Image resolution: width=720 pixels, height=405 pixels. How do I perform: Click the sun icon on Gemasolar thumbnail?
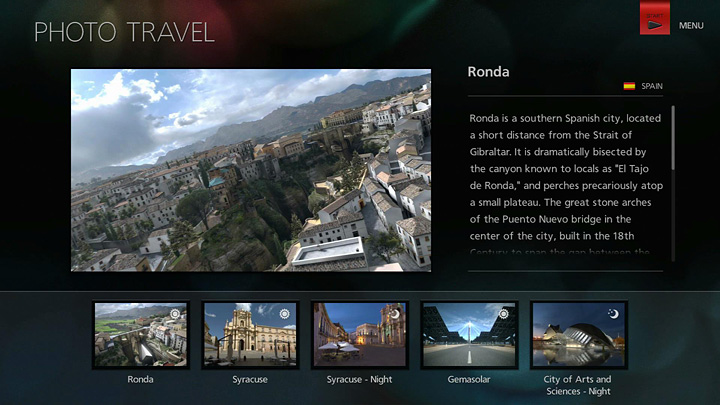pyautogui.click(x=503, y=314)
